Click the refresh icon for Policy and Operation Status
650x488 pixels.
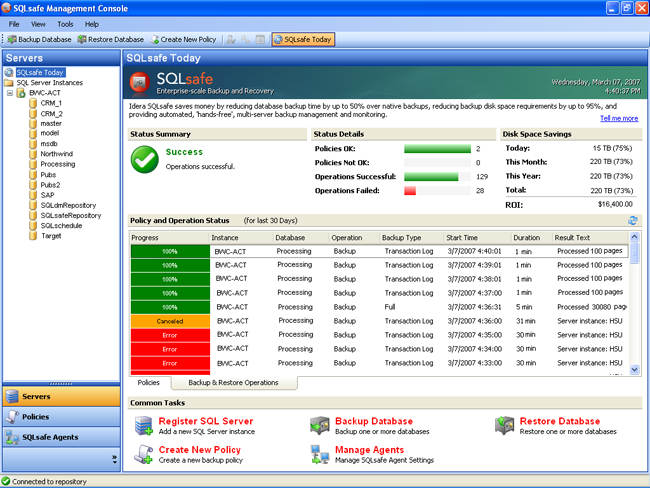tap(633, 221)
